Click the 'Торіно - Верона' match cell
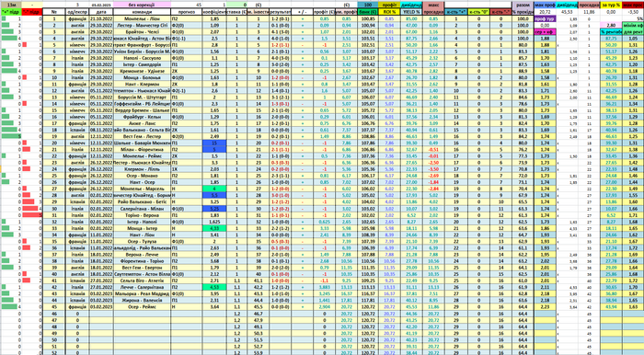This screenshot has height=355, width=644. click(142, 215)
